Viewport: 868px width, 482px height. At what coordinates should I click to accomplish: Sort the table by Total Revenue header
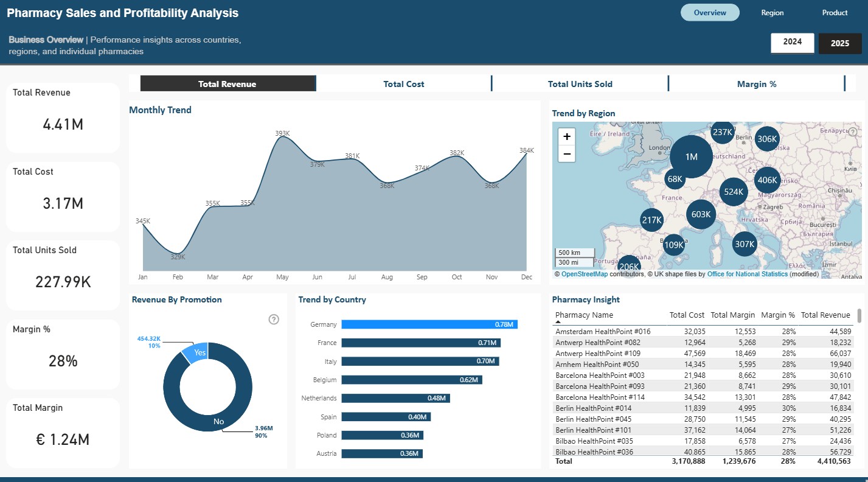[x=825, y=315]
